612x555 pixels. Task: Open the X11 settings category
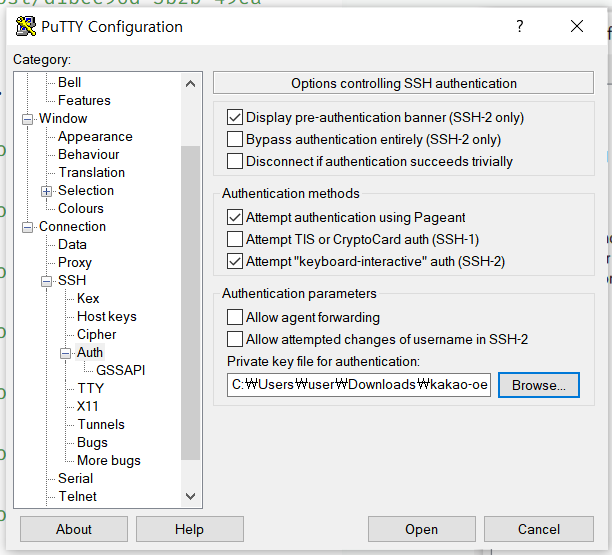point(87,406)
